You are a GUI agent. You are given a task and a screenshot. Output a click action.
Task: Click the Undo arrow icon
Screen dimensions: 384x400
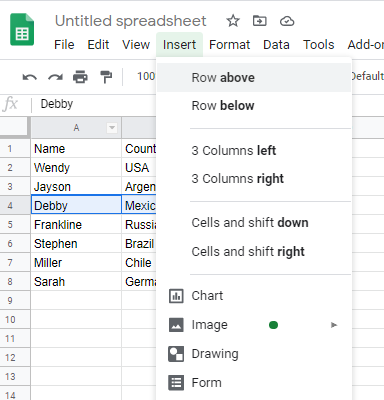[x=30, y=77]
